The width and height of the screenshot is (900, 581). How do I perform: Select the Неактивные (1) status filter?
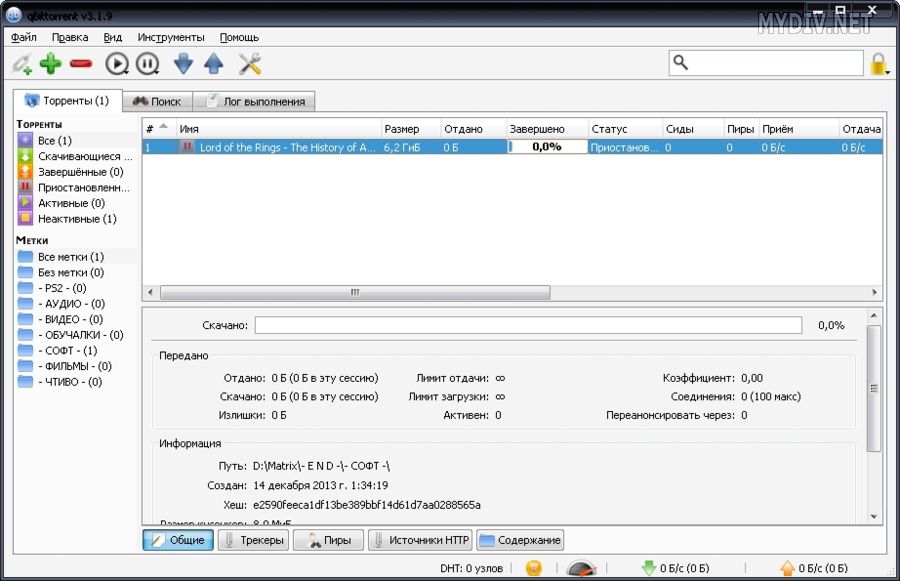click(76, 218)
